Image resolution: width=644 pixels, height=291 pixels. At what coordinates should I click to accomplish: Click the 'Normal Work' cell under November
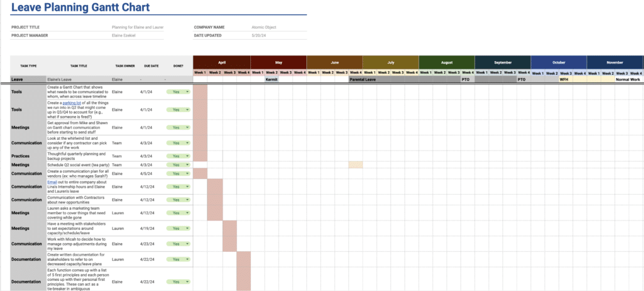tap(628, 80)
